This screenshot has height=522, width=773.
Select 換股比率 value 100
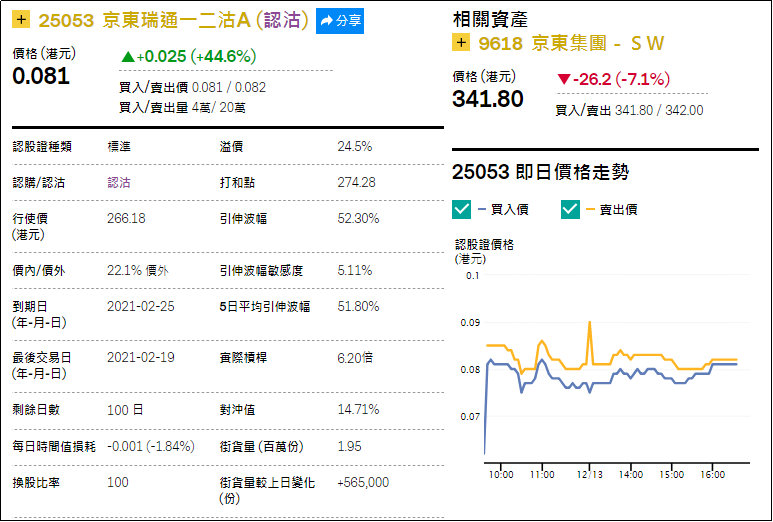coord(118,482)
